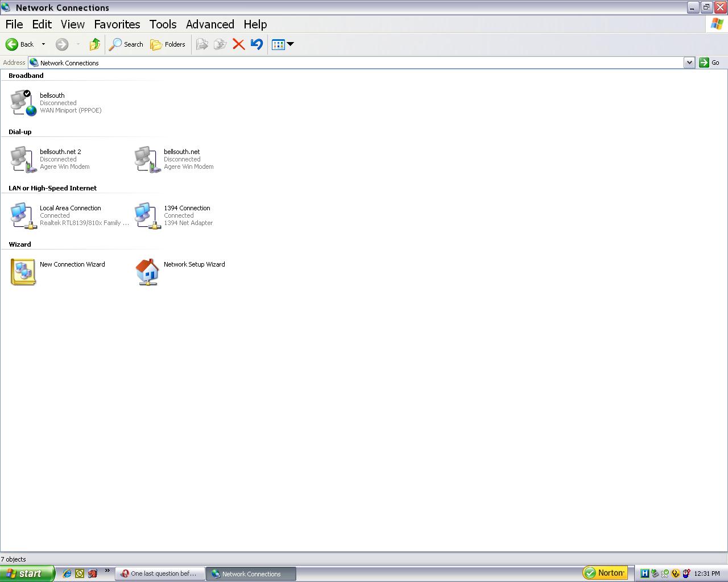Select the bellsouth.net dial-up icon
Screen dimensions: 728x582
pos(147,159)
